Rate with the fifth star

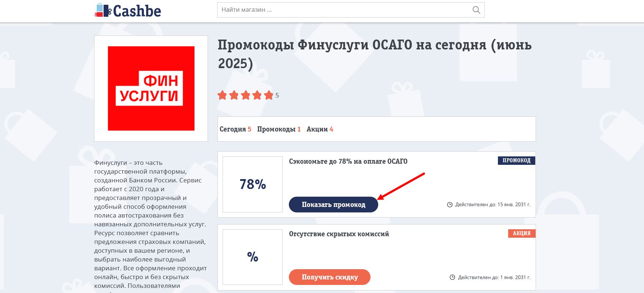point(269,95)
